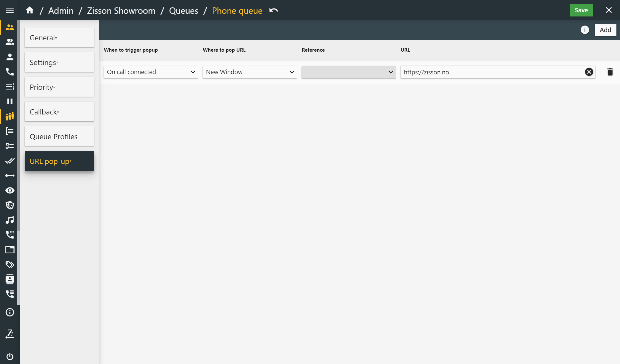Viewport: 620px width, 364px height.
Task: Open the tags icon in sidebar
Action: (10, 264)
